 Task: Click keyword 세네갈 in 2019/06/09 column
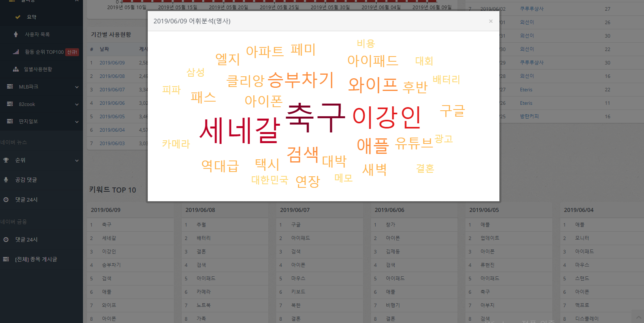(109, 238)
